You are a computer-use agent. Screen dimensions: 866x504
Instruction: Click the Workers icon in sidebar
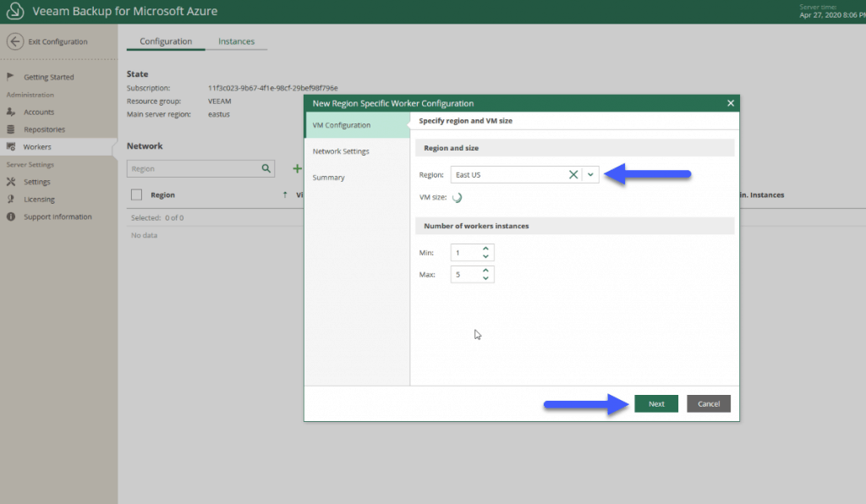(11, 147)
